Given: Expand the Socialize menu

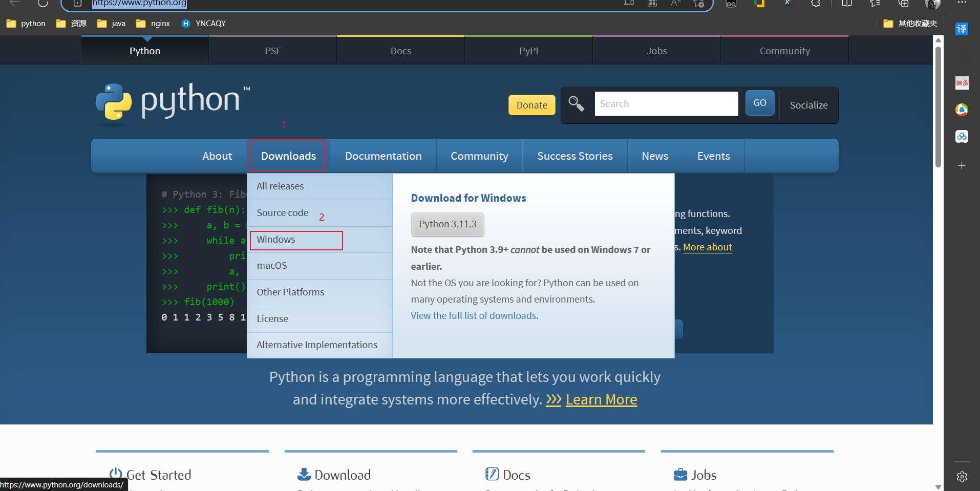Looking at the screenshot, I should tap(808, 105).
